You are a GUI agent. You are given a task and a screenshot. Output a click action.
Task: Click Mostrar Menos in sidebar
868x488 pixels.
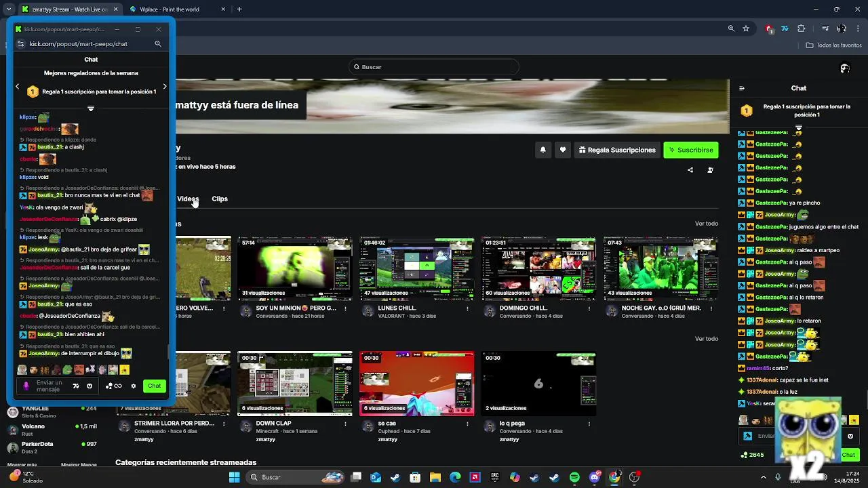[79, 465]
